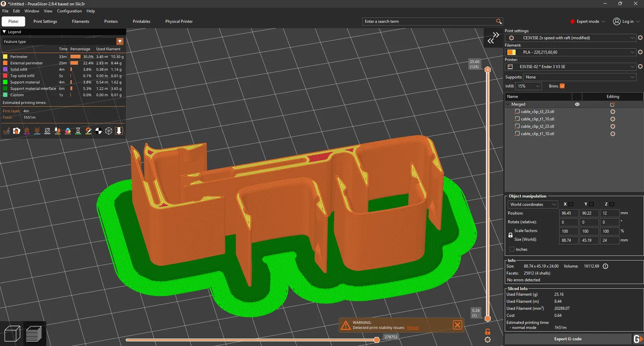Open the Configuration menu
The height and width of the screenshot is (346, 644).
pyautogui.click(x=69, y=11)
